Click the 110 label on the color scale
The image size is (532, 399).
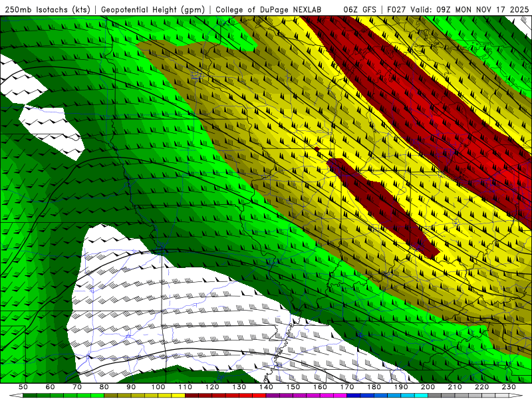click(186, 387)
